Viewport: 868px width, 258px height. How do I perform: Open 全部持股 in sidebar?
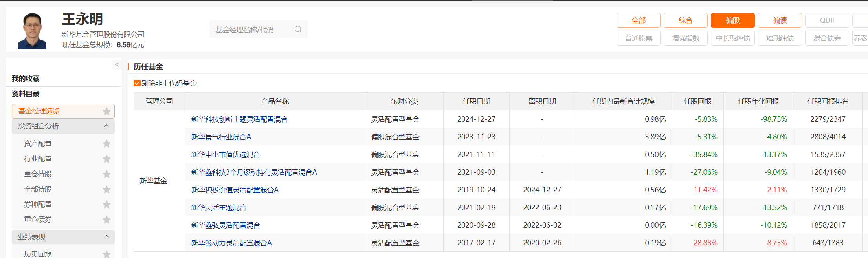[38, 189]
